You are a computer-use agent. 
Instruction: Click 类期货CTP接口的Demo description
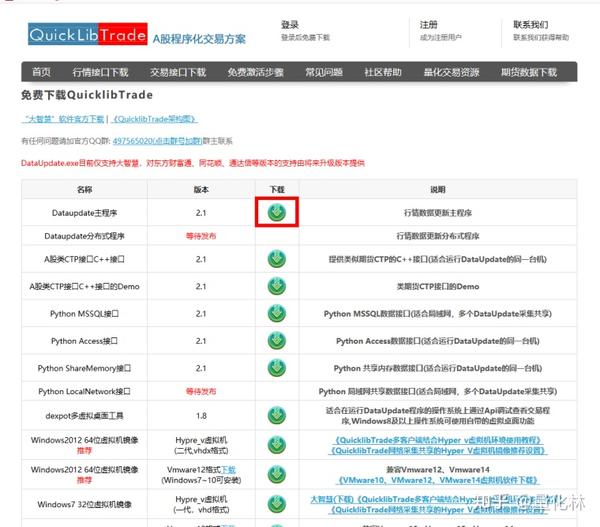[x=438, y=286]
